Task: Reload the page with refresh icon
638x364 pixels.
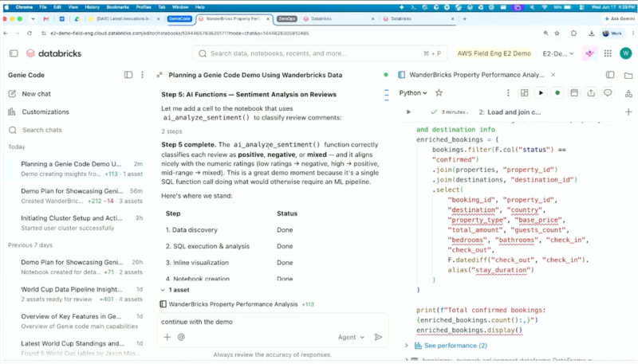Action: 30,33
